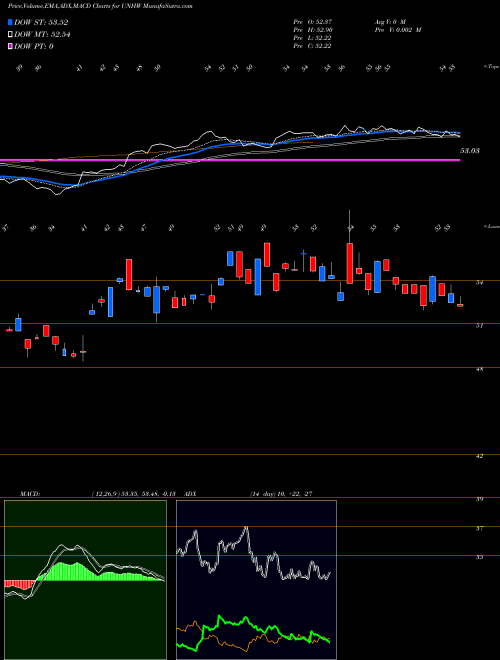Select the 'DOW PT: 0' legend label

point(33,46)
